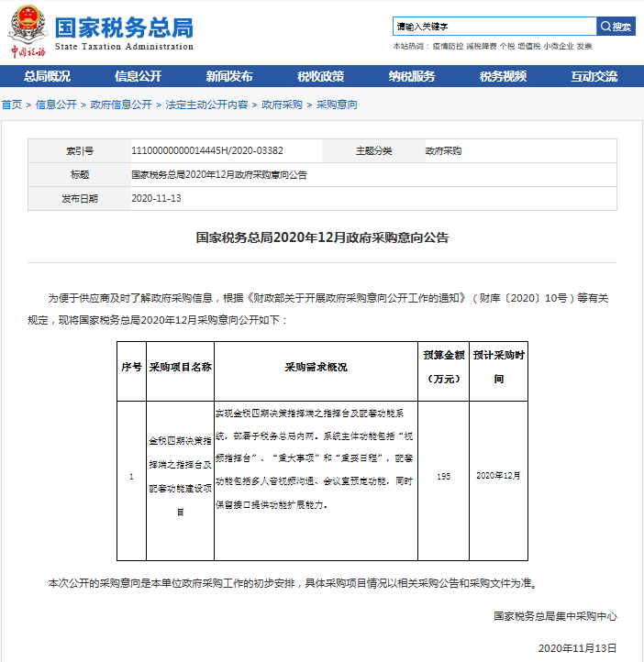
Task: Open the 政府信息公开 breadcrumb link
Action: click(x=121, y=105)
